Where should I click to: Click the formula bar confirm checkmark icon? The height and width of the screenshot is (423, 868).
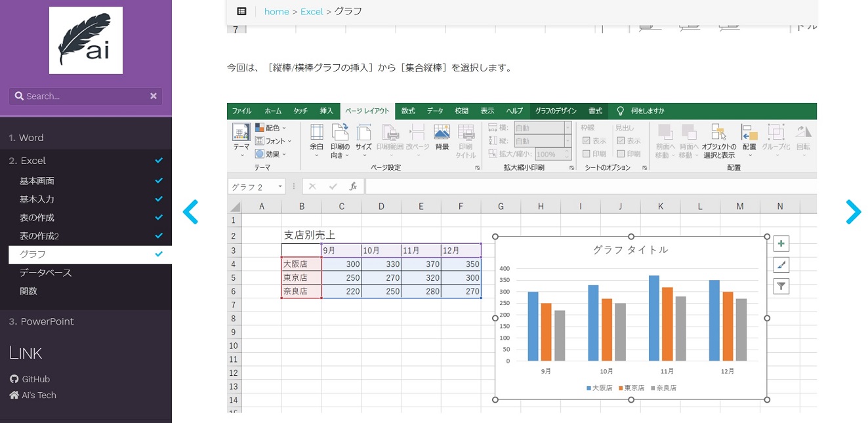click(x=333, y=186)
